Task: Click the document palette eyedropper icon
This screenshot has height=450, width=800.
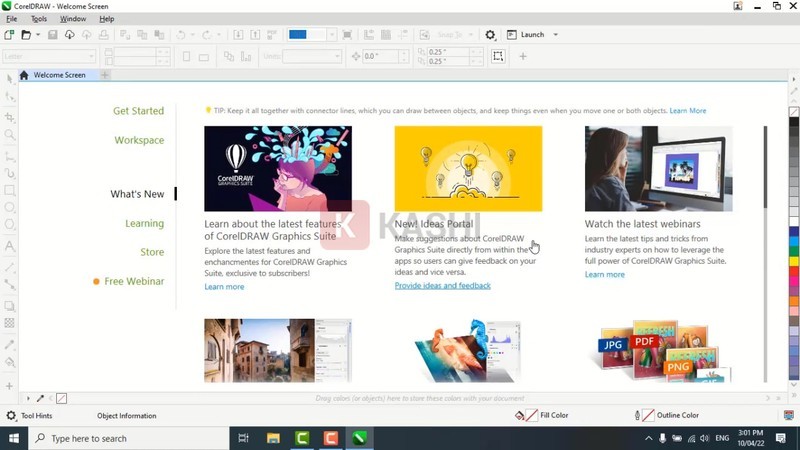Action: click(40, 398)
